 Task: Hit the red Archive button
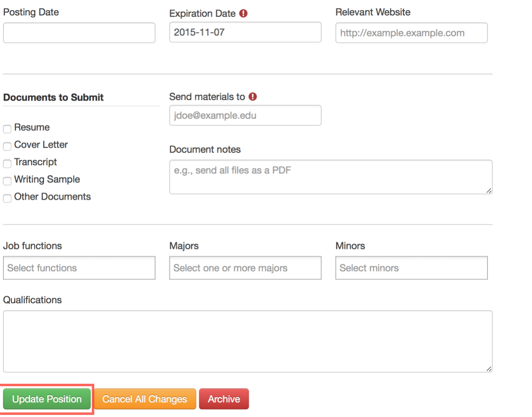tap(224, 399)
